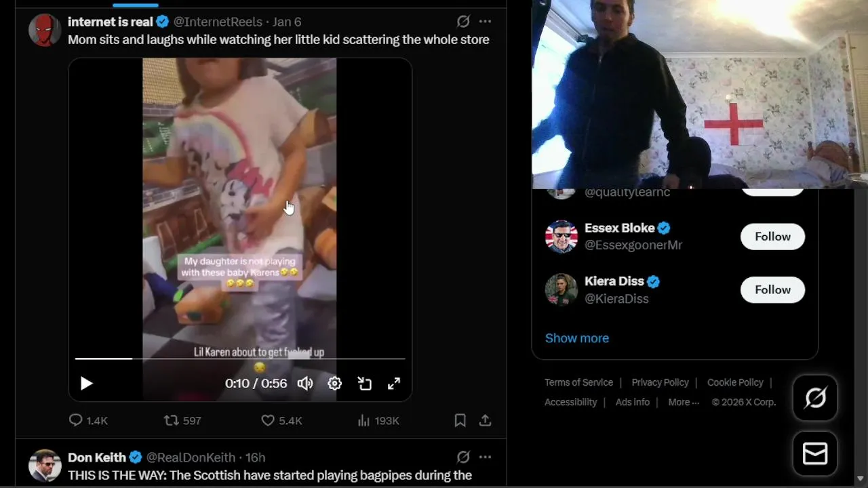The width and height of the screenshot is (868, 488).
Task: Open more options on Don Keith post
Action: [x=485, y=457]
